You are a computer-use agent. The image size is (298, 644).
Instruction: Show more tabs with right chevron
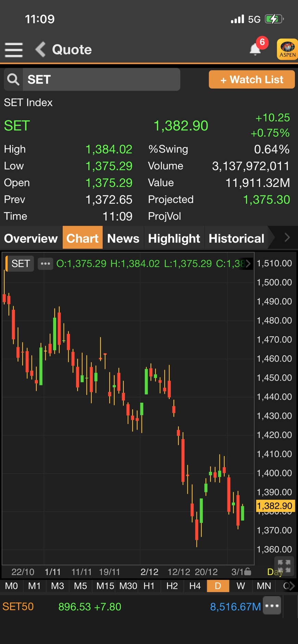287,237
